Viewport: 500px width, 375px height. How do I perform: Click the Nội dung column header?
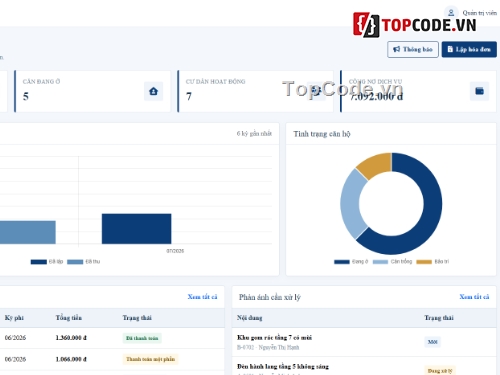pos(250,318)
